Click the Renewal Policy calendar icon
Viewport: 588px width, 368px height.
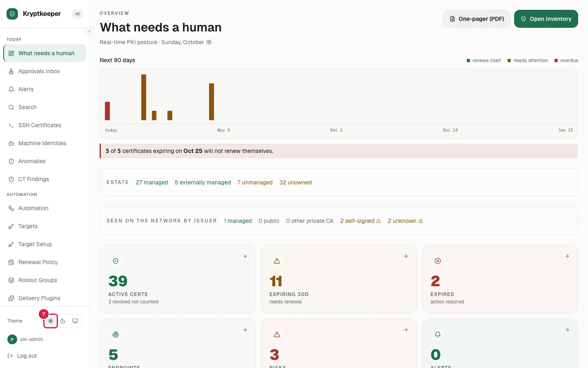pyautogui.click(x=11, y=262)
